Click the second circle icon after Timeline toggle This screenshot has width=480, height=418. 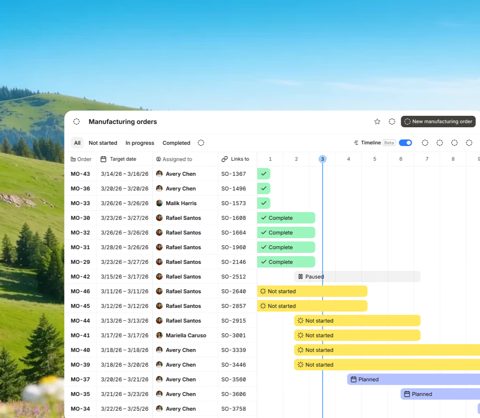pyautogui.click(x=440, y=143)
